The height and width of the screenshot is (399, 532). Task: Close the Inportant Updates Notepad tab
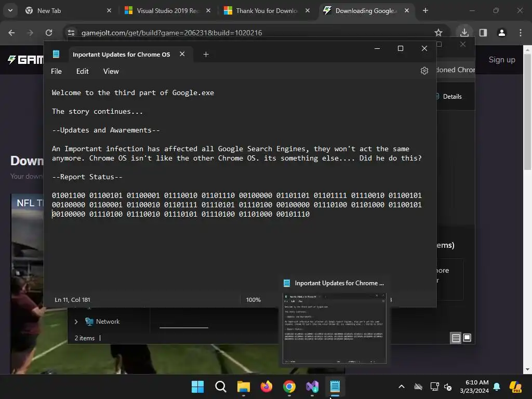182,54
